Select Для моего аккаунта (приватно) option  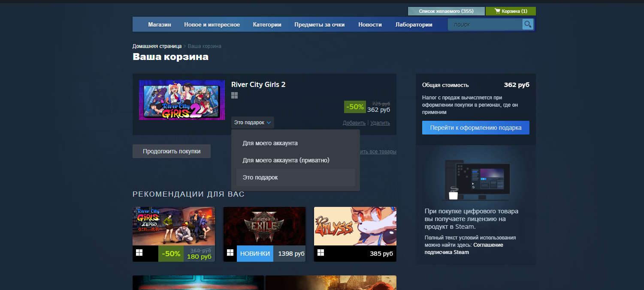point(296,160)
